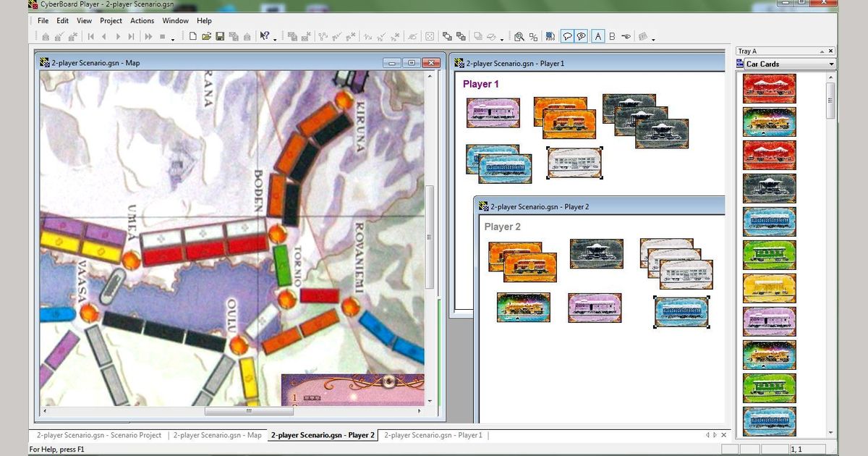Toggle the second chat balloon indicator
The height and width of the screenshot is (456, 868).
coord(582,35)
